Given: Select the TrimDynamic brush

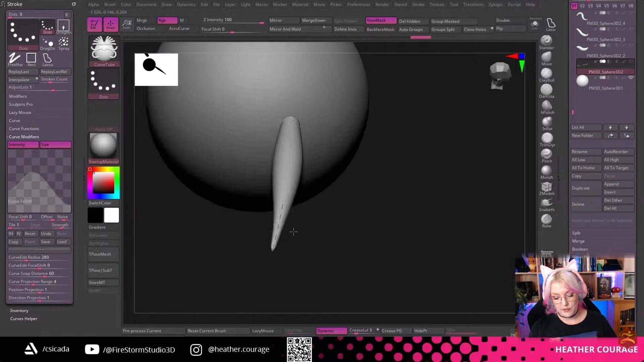Looking at the screenshot, I should click(x=547, y=140).
